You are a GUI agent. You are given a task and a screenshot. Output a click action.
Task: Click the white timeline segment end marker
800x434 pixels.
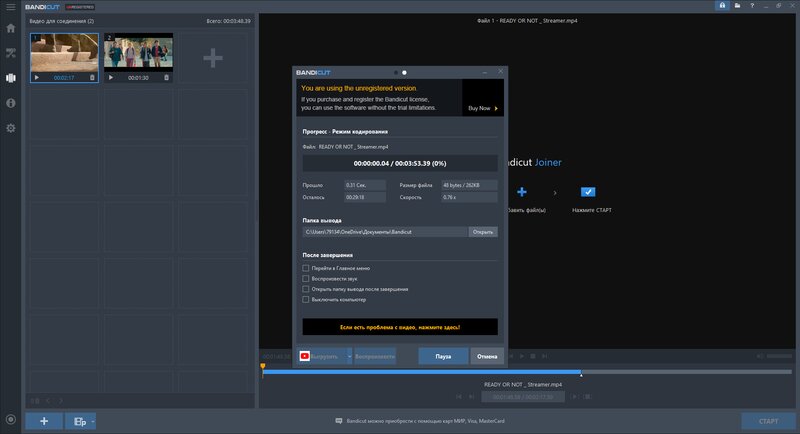point(581,375)
